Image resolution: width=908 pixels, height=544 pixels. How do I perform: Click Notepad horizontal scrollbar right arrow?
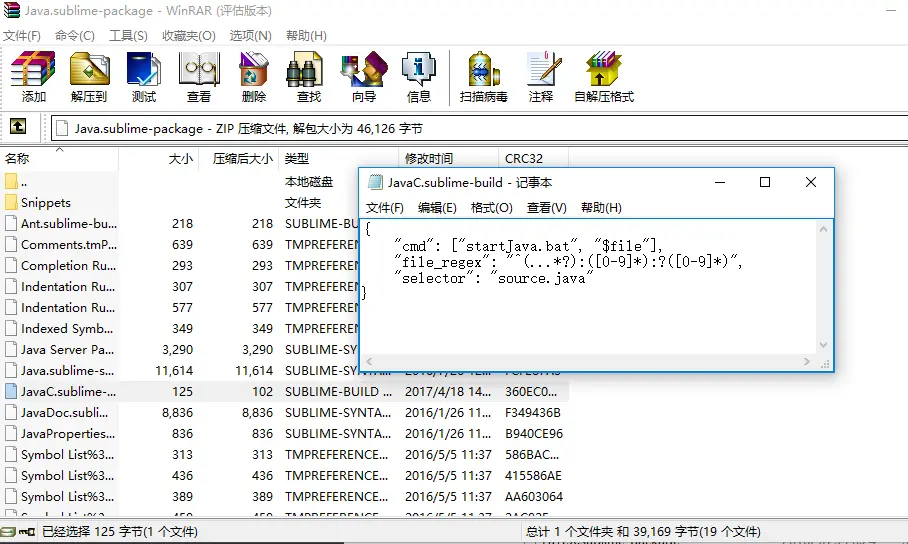pyautogui.click(x=807, y=362)
